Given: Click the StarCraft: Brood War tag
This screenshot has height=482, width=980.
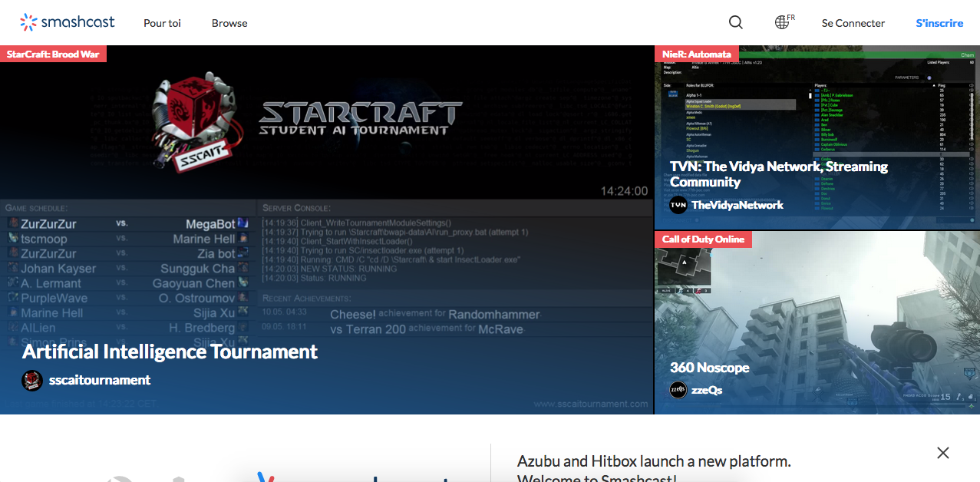Looking at the screenshot, I should pyautogui.click(x=53, y=54).
